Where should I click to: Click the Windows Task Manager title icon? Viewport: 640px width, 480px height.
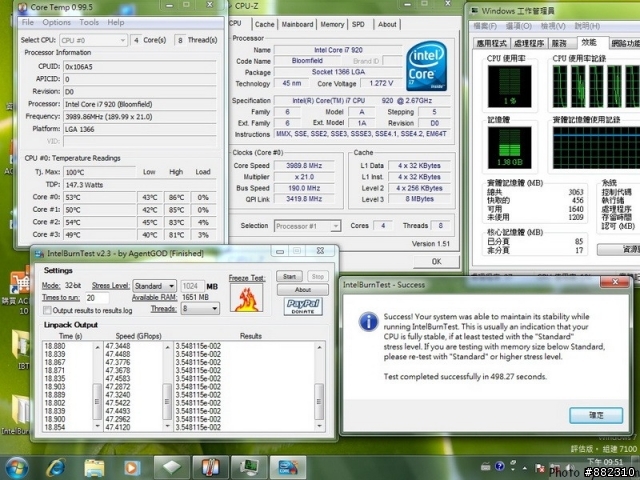474,11
